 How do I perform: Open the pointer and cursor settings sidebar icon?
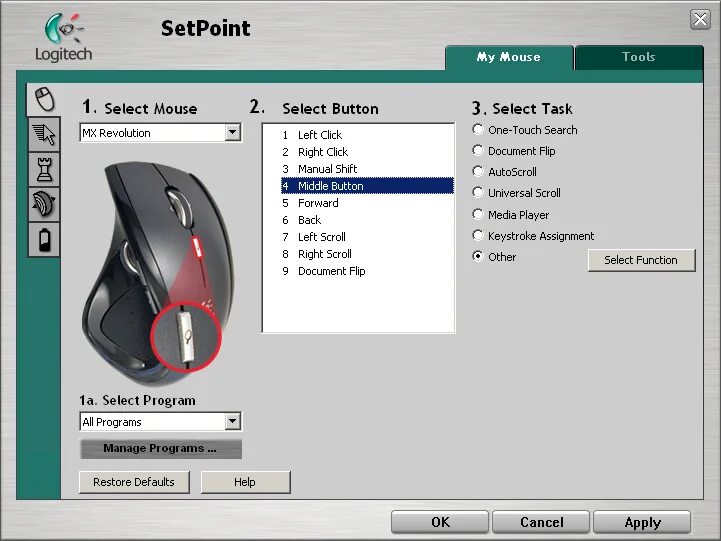point(45,134)
